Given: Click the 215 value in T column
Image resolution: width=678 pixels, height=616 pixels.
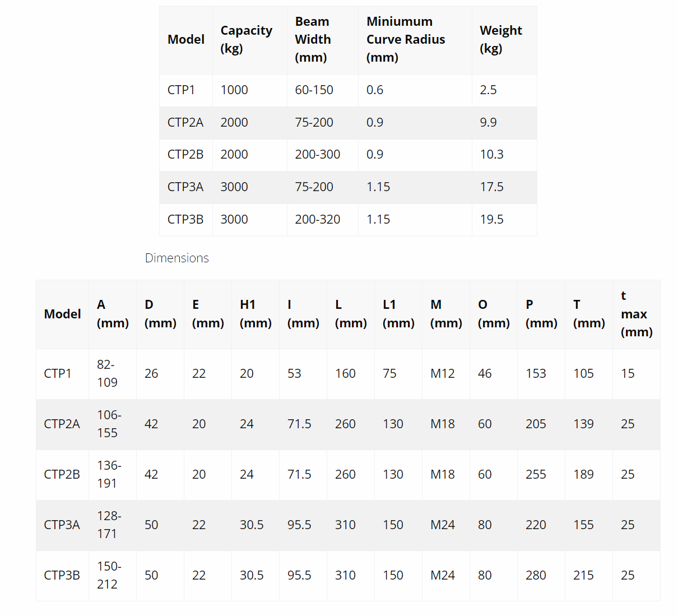Looking at the screenshot, I should [583, 575].
